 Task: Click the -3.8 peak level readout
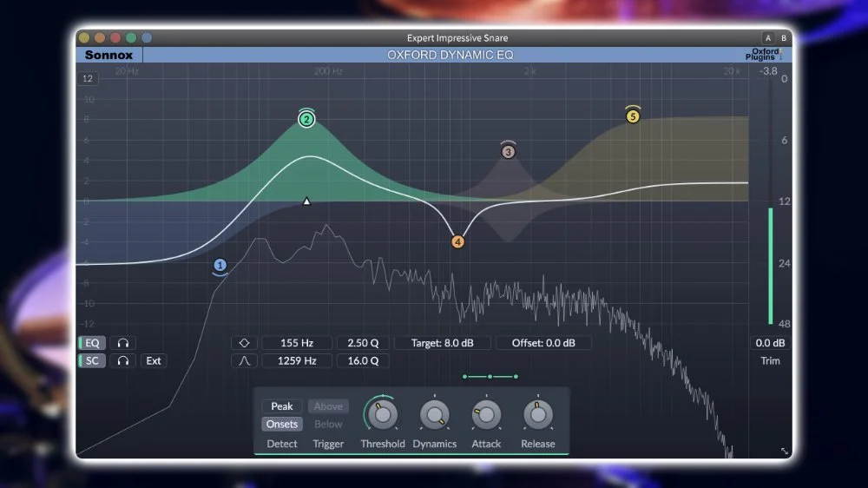(x=768, y=71)
